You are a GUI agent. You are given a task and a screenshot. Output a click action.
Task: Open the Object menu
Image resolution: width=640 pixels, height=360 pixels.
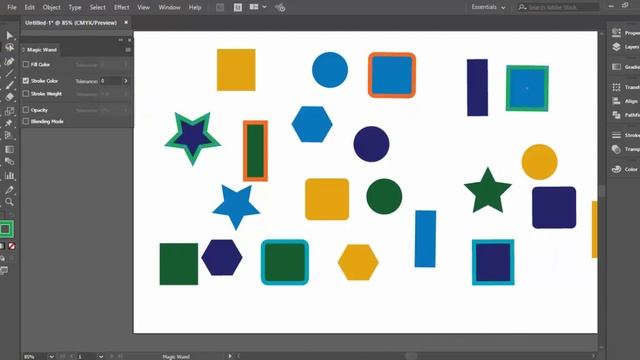[51, 7]
